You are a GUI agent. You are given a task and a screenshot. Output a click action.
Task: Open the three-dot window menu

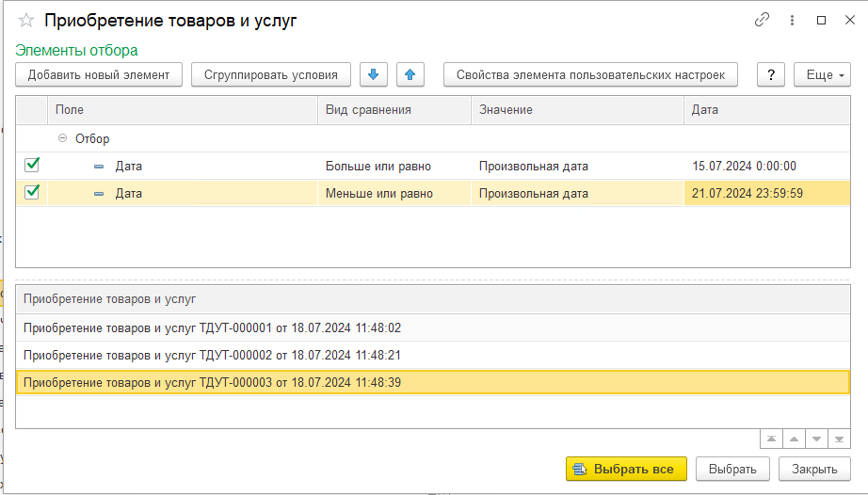(792, 20)
